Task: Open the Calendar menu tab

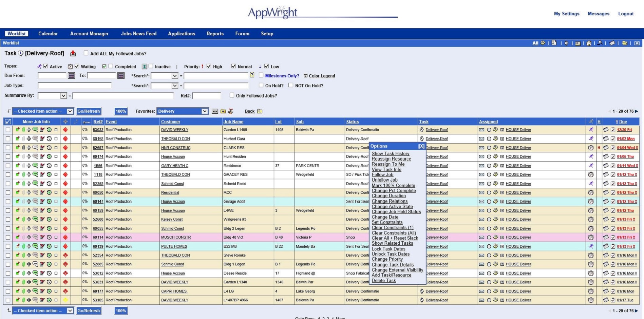Action: pyautogui.click(x=48, y=34)
